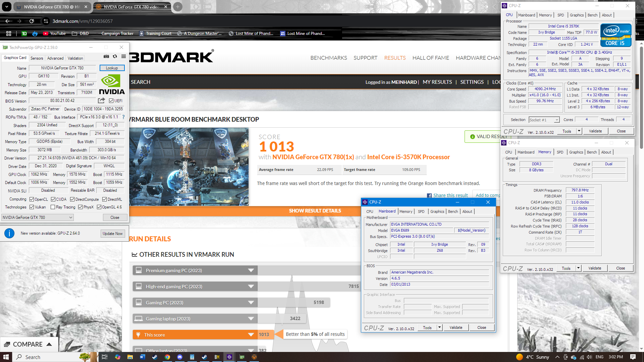Screen dimensions: 644x362
Task: Click Validate in CPU-Z CPU window
Action: coord(595,131)
